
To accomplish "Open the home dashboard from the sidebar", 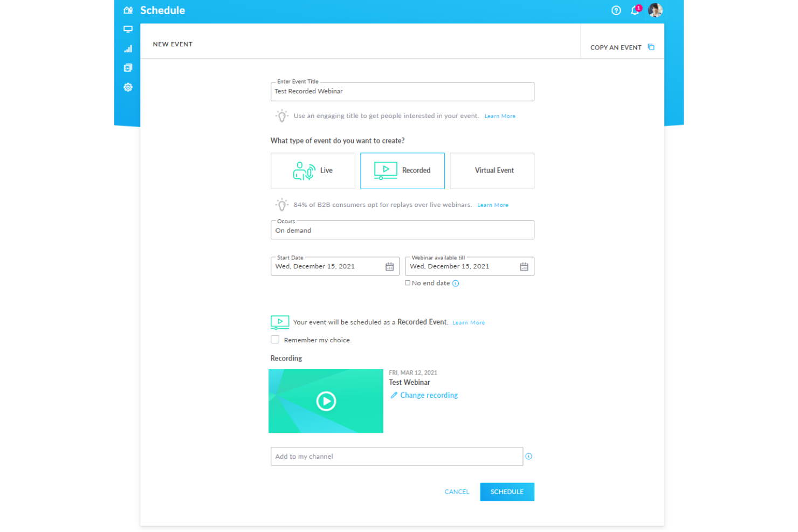I will [127, 10].
